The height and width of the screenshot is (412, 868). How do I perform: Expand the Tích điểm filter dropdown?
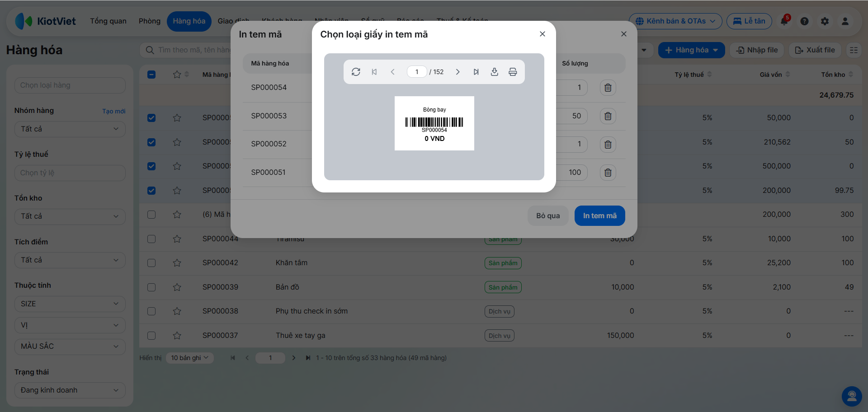70,260
